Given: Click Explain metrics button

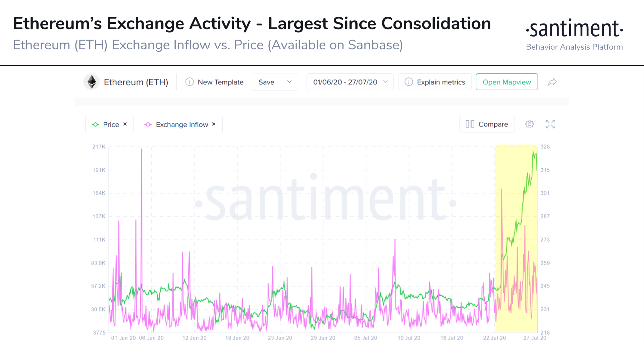Looking at the screenshot, I should click(x=435, y=82).
